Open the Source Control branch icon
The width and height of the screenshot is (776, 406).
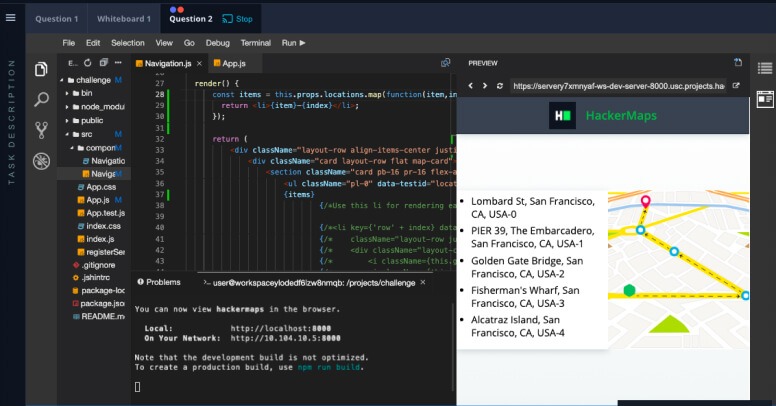tap(41, 130)
